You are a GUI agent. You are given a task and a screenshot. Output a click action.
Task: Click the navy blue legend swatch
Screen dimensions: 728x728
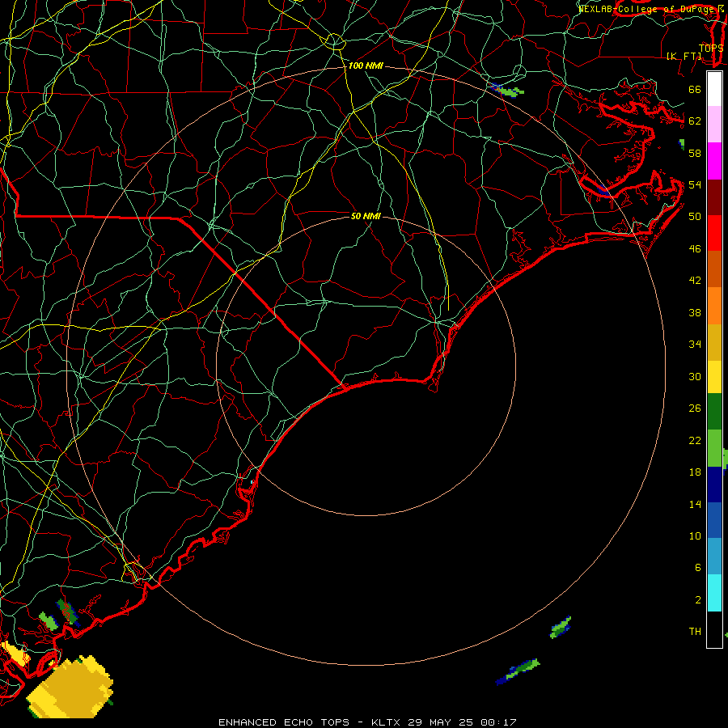click(714, 485)
